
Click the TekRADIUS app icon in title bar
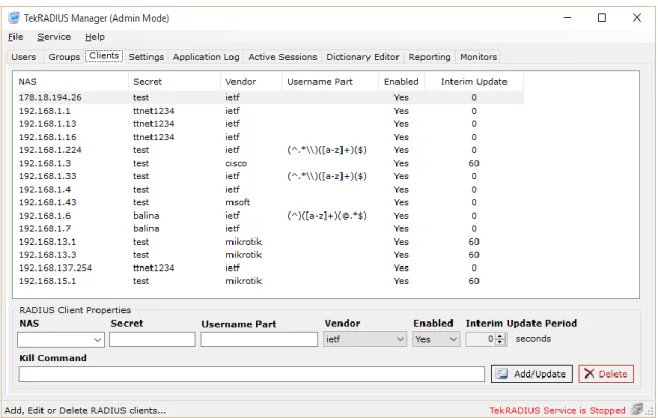[14, 18]
